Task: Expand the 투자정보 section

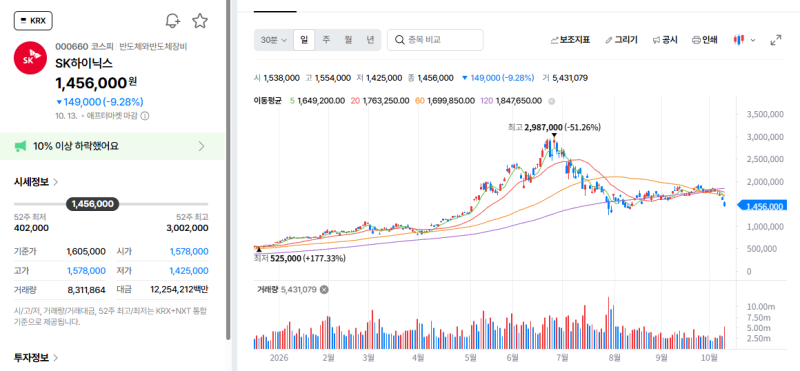Action: click(36, 358)
